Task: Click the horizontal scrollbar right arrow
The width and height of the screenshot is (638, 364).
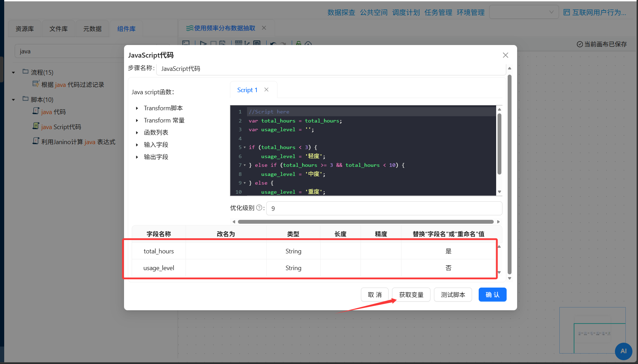Action: click(499, 222)
